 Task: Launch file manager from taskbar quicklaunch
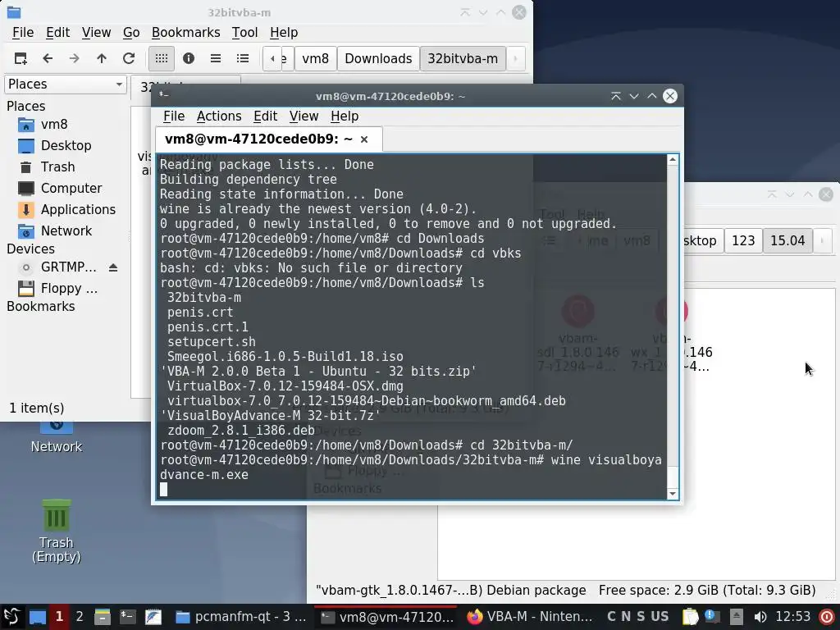pos(102,617)
